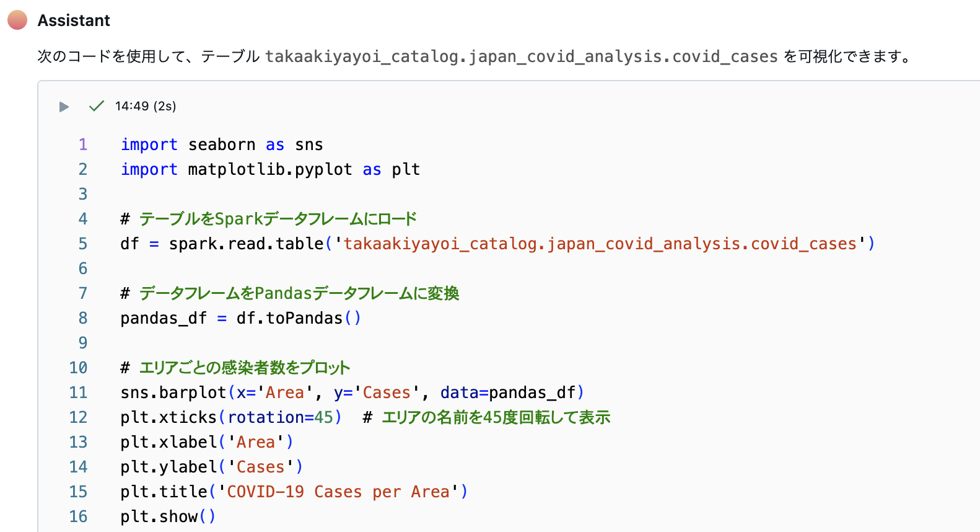Click the 'plt.show()' line

coord(168,516)
